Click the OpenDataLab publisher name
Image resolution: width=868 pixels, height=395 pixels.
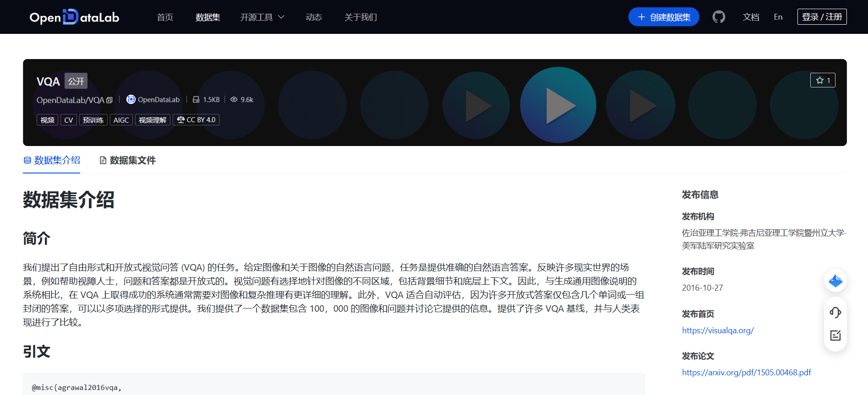pos(158,100)
